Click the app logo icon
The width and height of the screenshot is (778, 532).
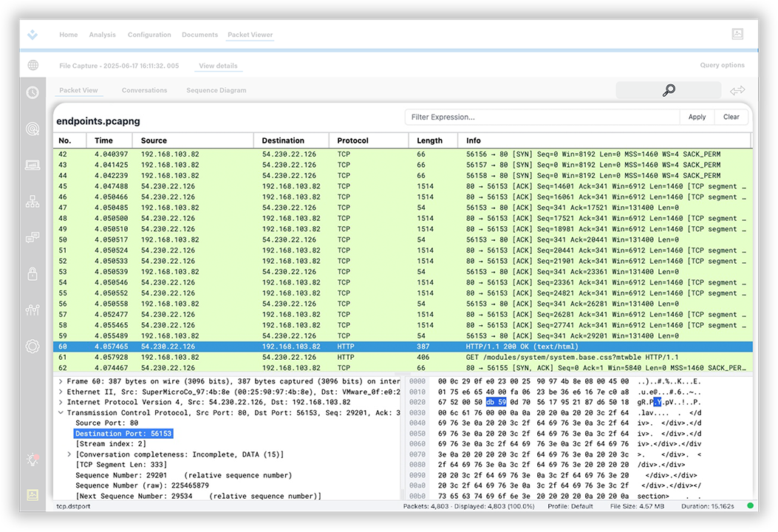click(33, 35)
